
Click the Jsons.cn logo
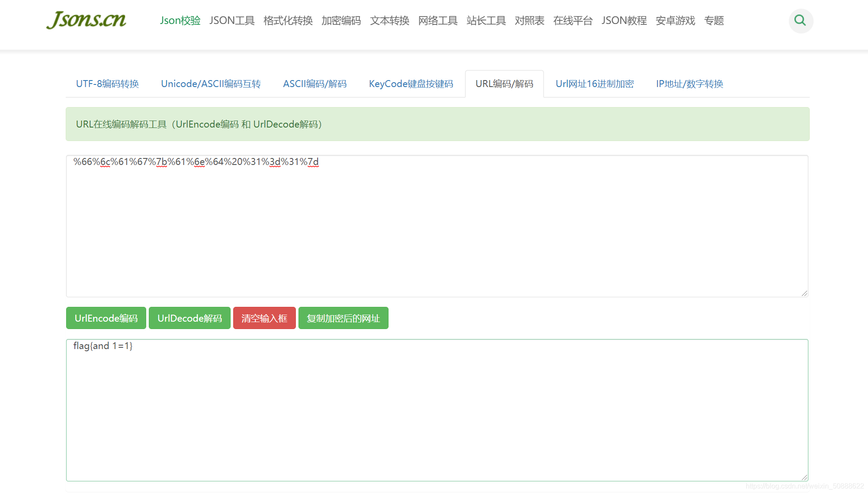(86, 20)
